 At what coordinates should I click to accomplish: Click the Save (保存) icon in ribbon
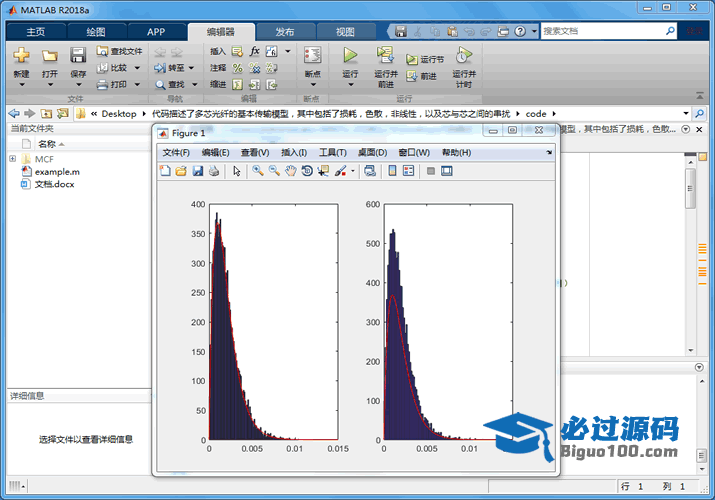78,60
